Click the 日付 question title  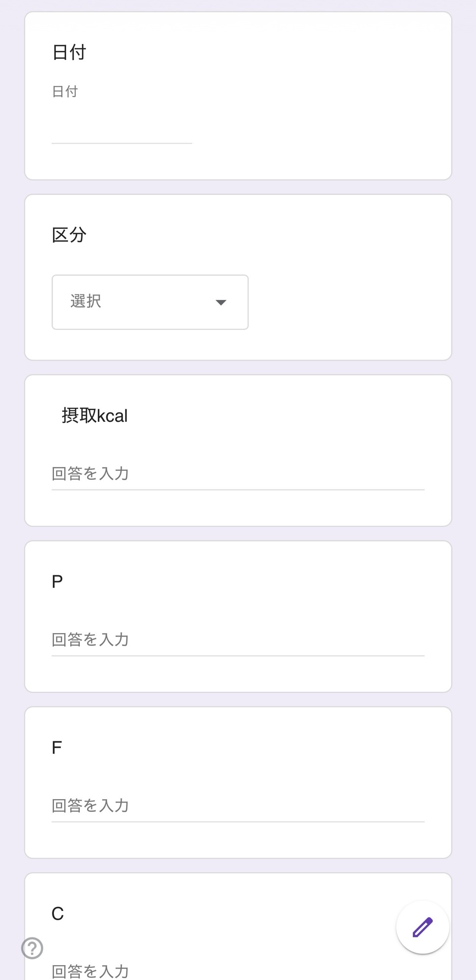click(69, 52)
